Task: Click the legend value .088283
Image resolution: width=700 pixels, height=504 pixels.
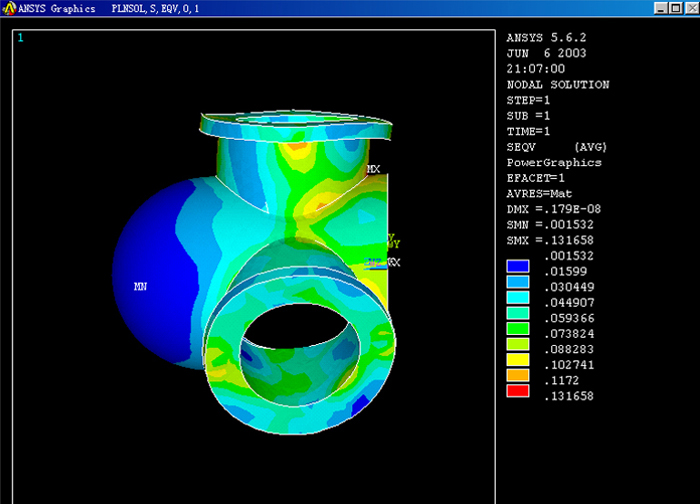Action: click(x=569, y=350)
